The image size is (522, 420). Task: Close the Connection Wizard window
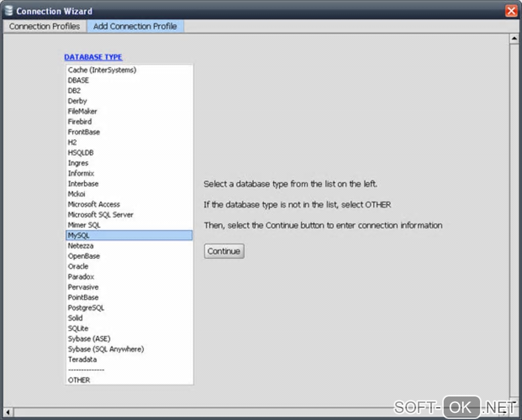point(511,11)
